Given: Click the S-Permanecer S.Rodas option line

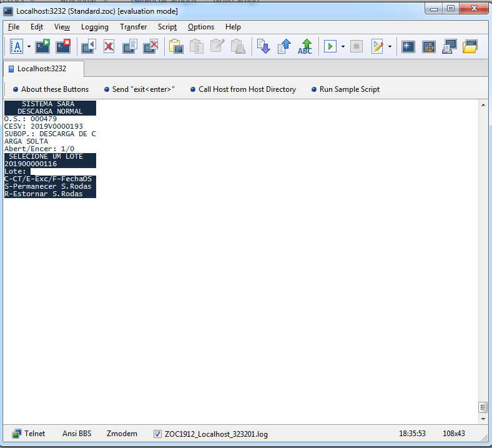Looking at the screenshot, I should (48, 186).
